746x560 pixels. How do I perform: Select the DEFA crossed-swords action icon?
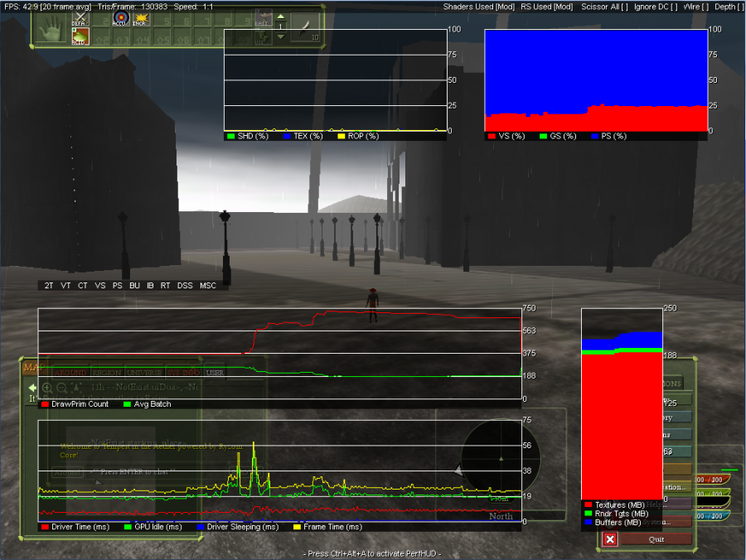click(80, 18)
